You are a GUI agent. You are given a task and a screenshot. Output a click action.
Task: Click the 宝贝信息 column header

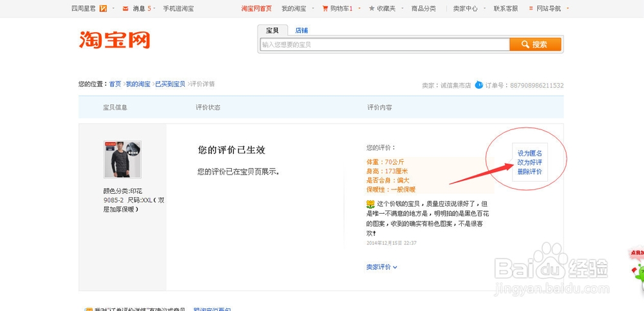tap(115, 108)
